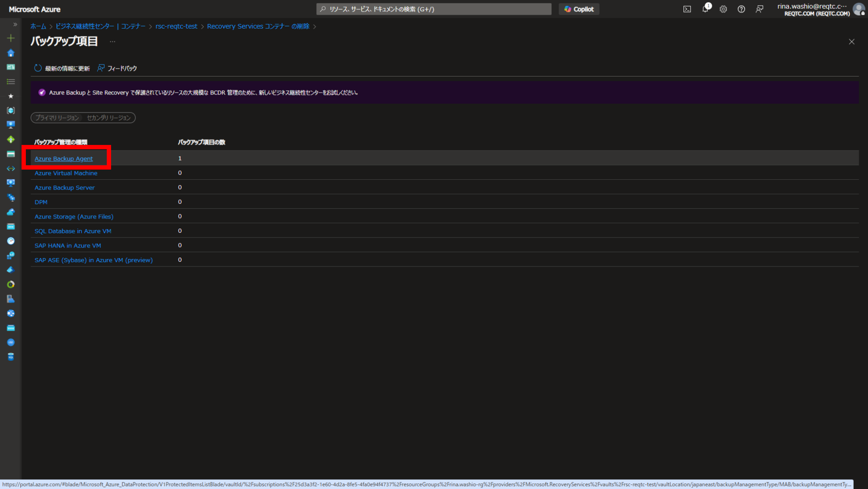Click the teal card icon below the green diamond
The height and width of the screenshot is (489, 868).
[x=11, y=154]
